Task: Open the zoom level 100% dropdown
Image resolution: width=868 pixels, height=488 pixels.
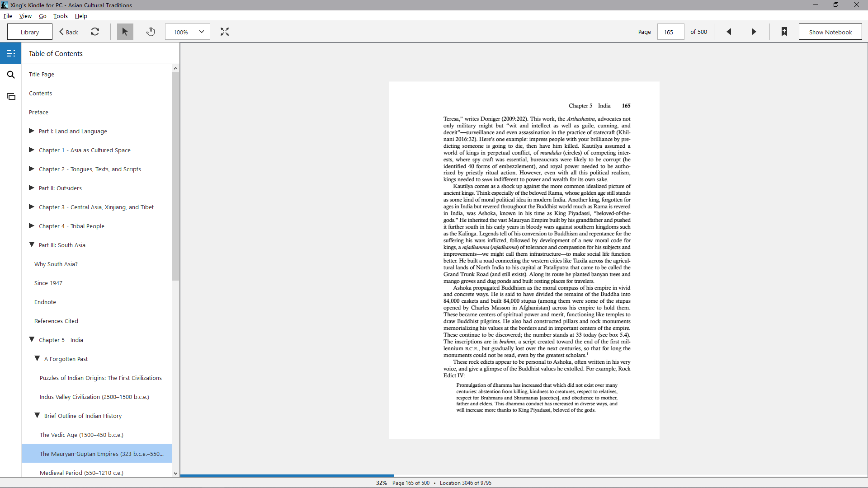Action: 188,32
